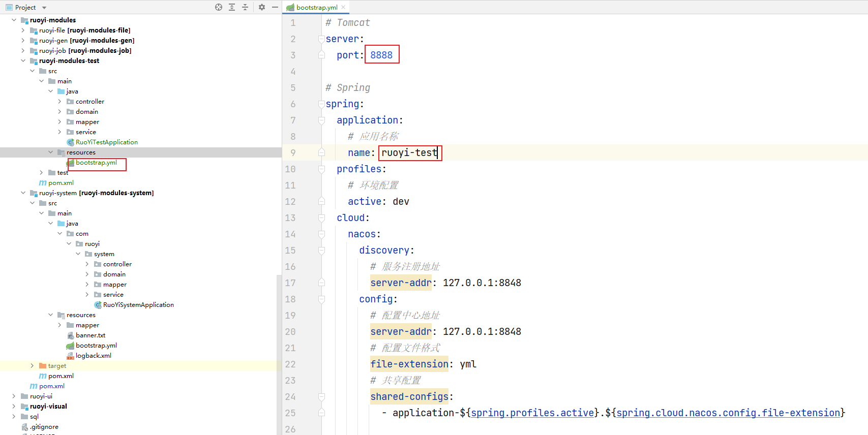
Task: Click the locate/select opened file target icon
Action: 219,7
